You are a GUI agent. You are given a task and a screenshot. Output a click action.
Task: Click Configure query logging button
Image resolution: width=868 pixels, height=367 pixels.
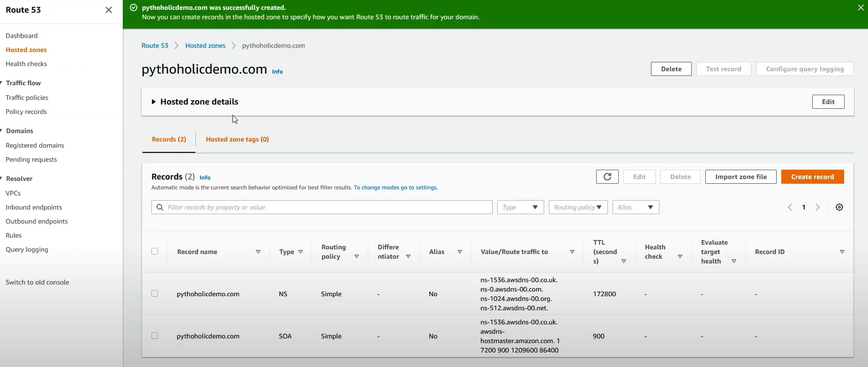[x=805, y=69]
